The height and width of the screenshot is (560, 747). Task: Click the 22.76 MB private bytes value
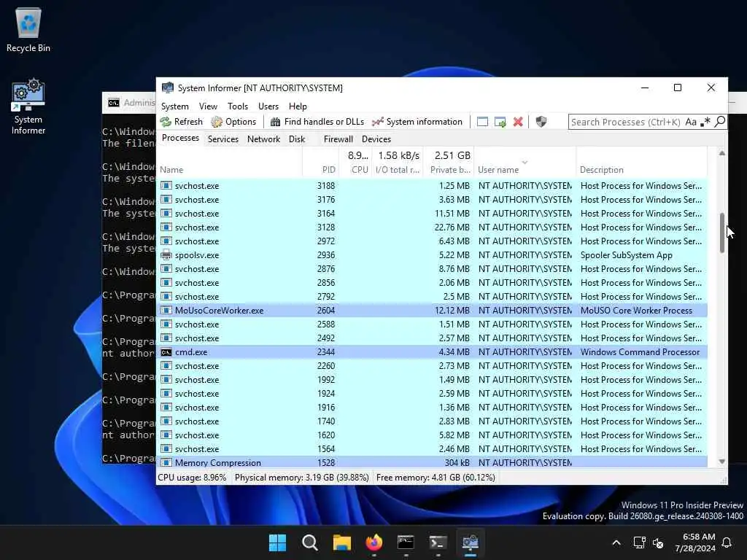[452, 227]
